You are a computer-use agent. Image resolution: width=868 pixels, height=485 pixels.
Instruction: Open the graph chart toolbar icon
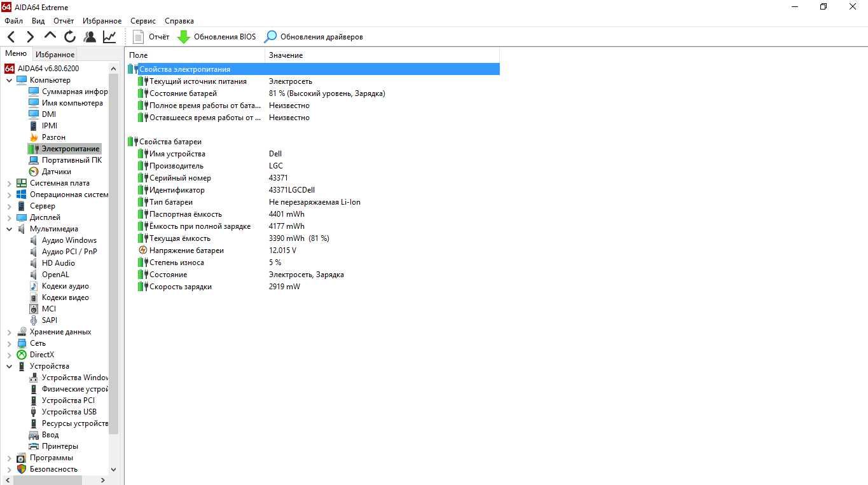[109, 37]
